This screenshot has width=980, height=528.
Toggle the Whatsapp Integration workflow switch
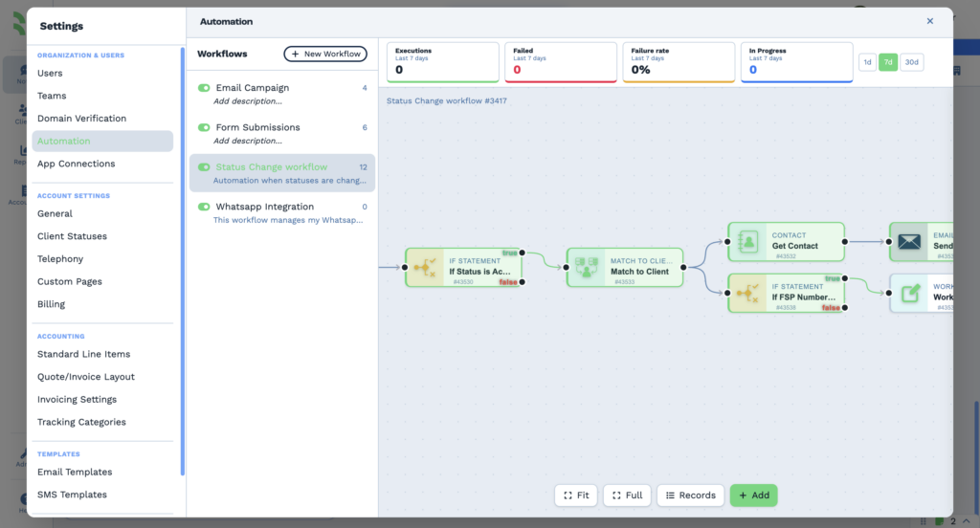coord(204,207)
